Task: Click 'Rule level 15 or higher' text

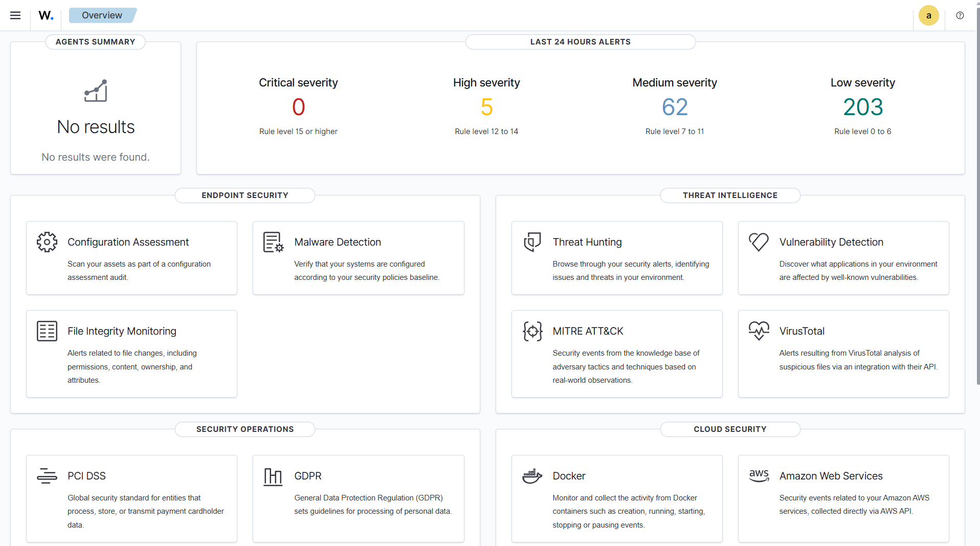Action: [x=298, y=132]
